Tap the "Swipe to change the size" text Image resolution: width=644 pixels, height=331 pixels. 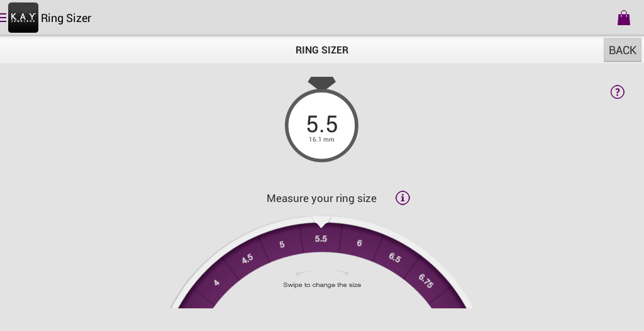[x=322, y=285]
